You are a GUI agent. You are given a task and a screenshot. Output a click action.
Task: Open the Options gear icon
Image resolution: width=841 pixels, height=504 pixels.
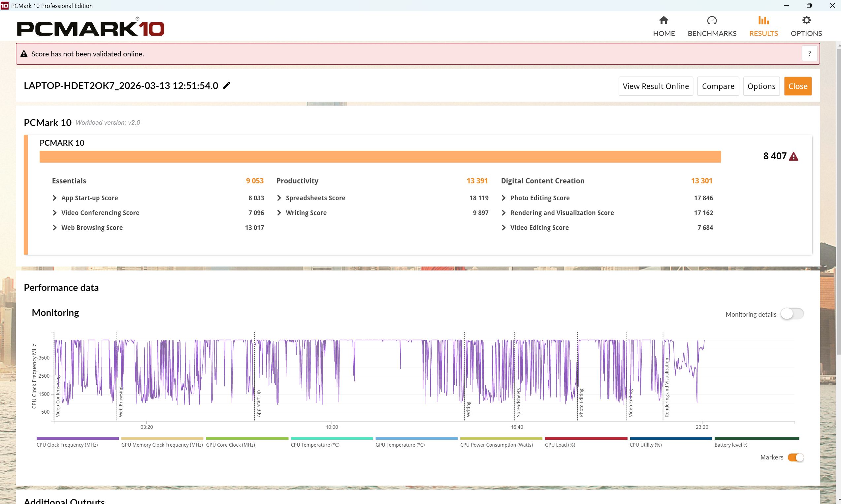[x=806, y=20]
